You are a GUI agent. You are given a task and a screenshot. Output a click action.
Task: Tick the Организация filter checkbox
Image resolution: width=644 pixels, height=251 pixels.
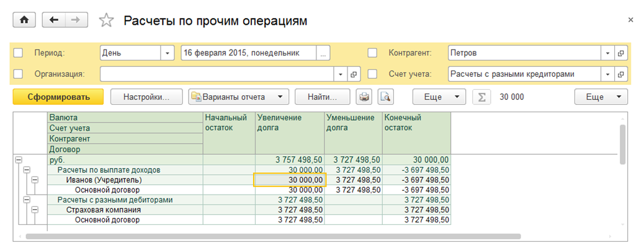pos(18,74)
